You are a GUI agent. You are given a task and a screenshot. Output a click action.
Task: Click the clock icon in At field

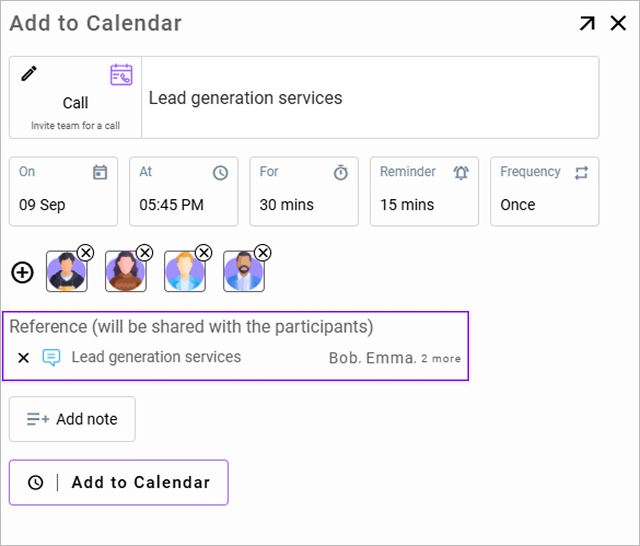[220, 173]
